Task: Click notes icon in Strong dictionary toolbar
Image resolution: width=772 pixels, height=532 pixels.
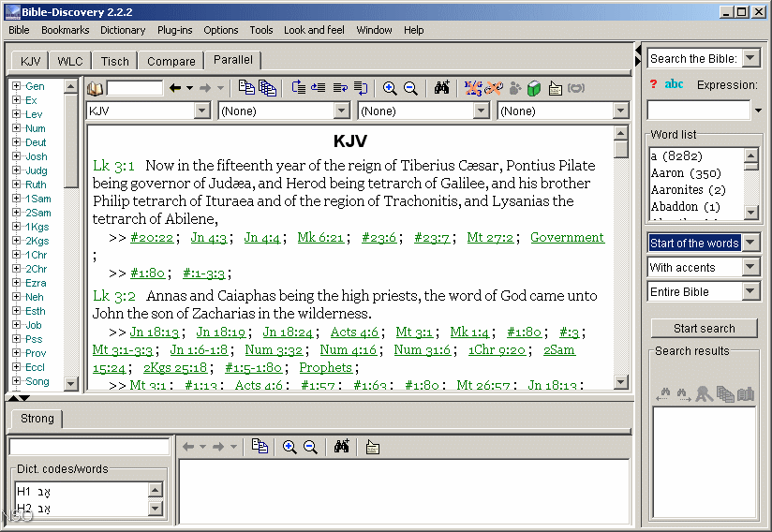Action: tap(373, 448)
